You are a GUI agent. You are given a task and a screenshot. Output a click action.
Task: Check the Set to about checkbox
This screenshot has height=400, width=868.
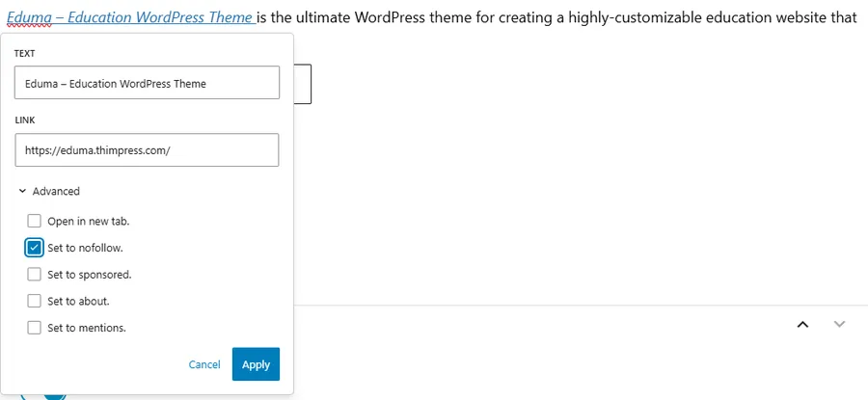[x=35, y=301]
